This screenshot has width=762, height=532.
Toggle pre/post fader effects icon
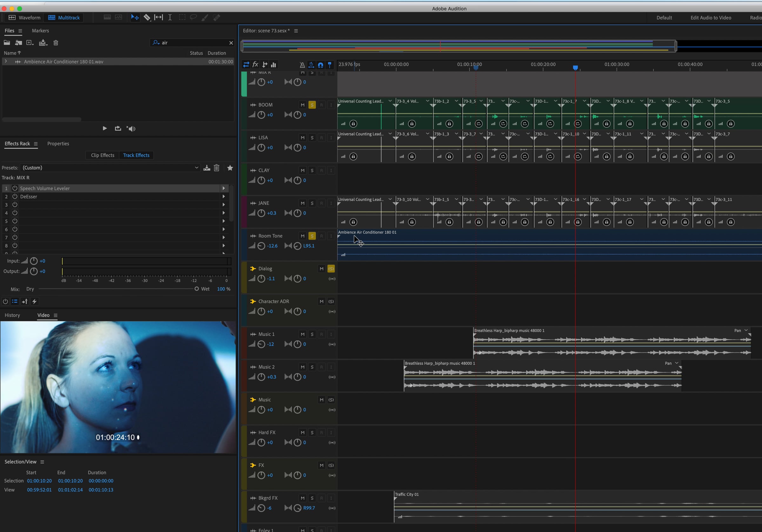[x=24, y=301]
